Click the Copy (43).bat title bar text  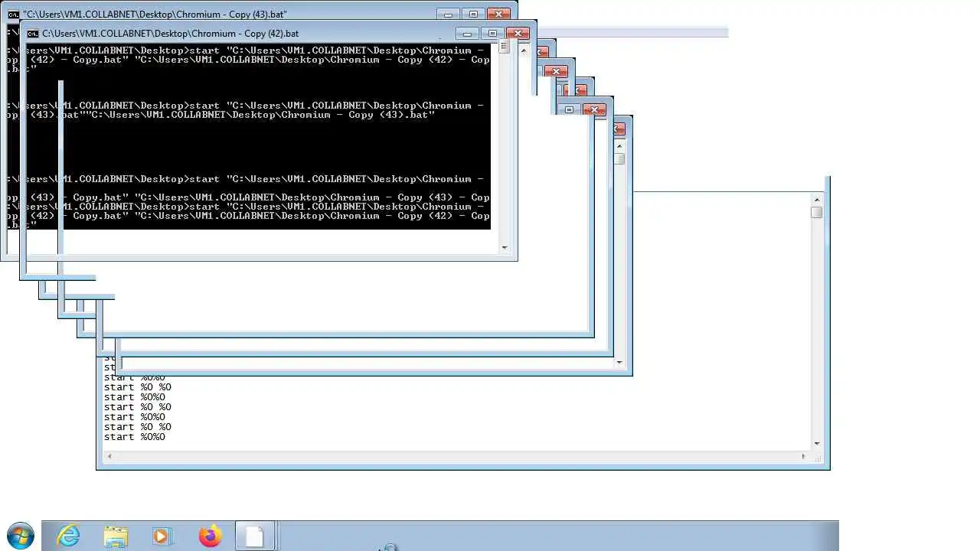click(x=155, y=15)
